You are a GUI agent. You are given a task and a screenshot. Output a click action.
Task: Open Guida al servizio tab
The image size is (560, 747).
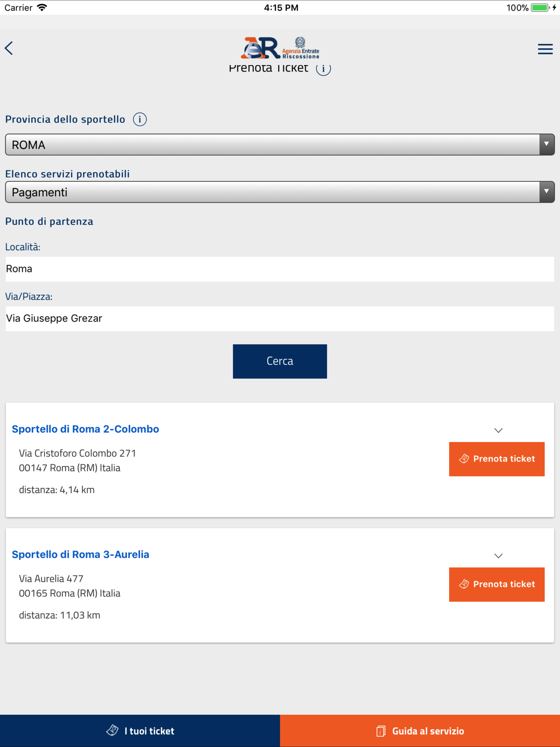420,731
